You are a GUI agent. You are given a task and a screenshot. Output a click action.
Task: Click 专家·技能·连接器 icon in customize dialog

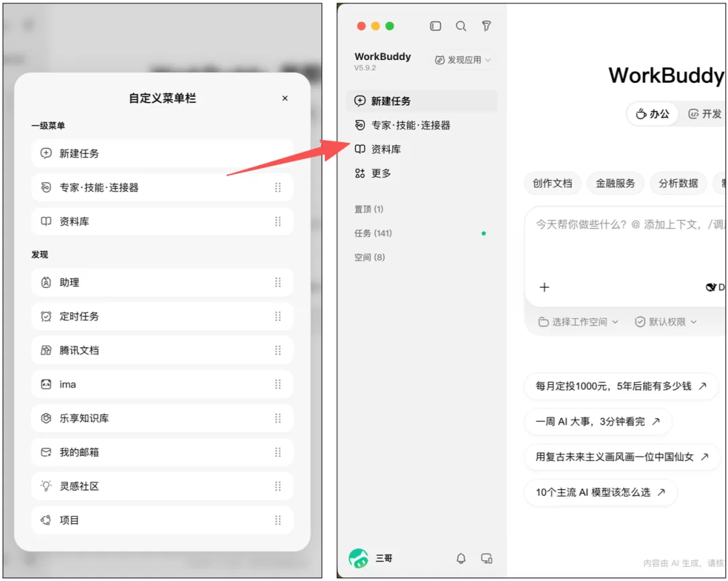tap(46, 187)
